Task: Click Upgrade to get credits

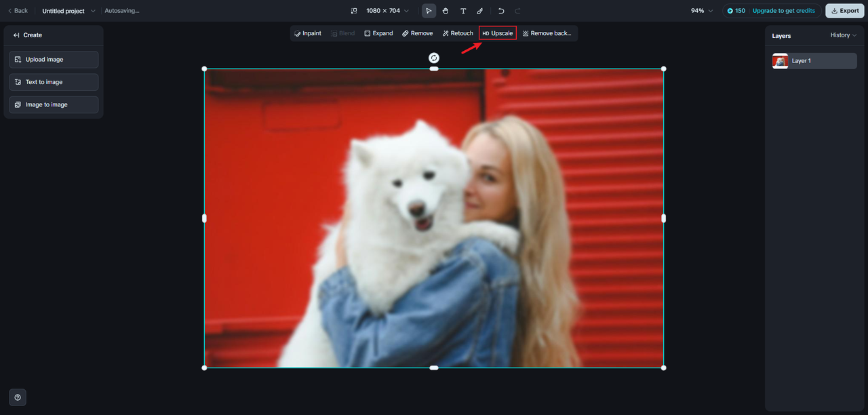Action: (x=784, y=11)
